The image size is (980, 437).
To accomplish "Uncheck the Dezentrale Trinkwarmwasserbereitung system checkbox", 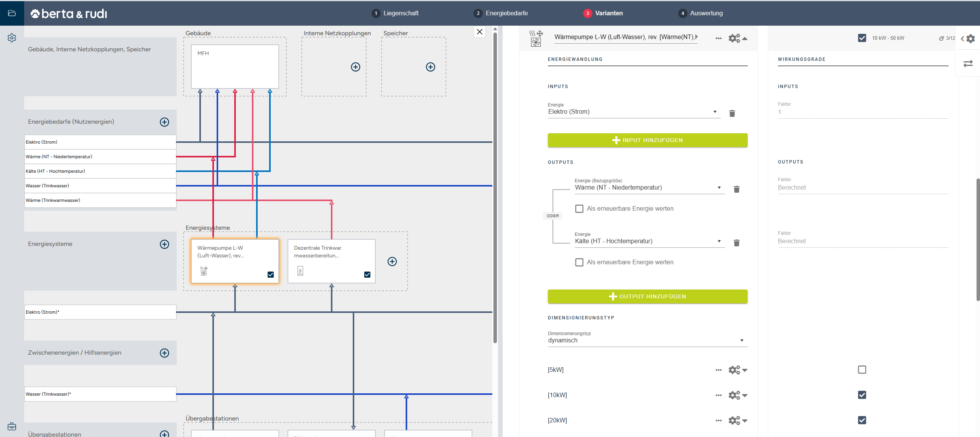I will 367,275.
